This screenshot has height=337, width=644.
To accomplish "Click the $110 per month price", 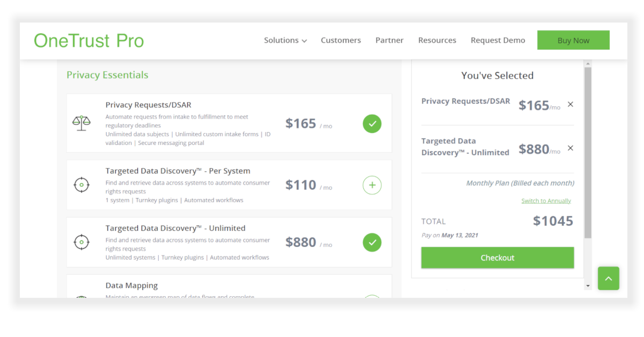I will (309, 185).
